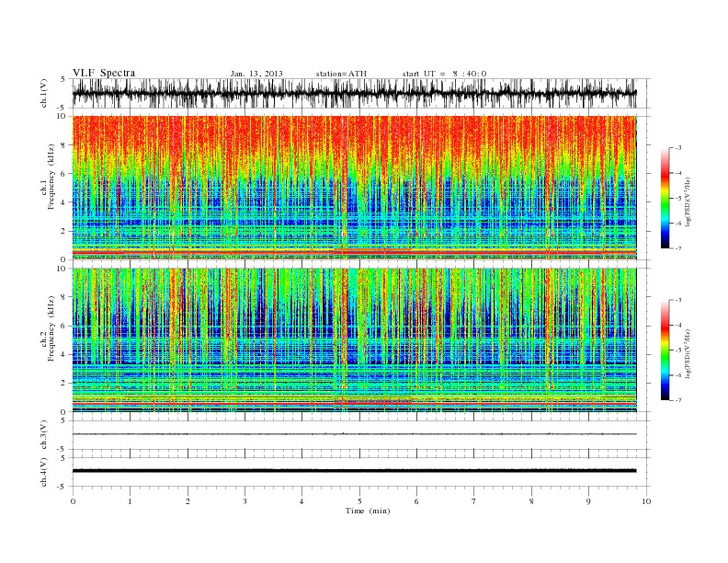Image resolution: width=728 pixels, height=563 pixels.
Task: Click the "station=ATH" header text
Action: pyautogui.click(x=341, y=74)
